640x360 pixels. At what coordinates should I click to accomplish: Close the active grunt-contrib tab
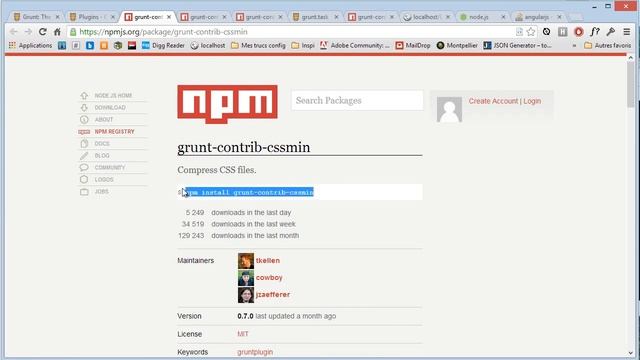(169, 17)
